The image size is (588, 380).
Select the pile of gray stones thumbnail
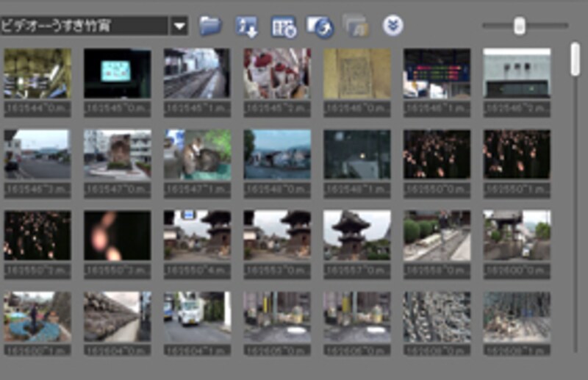(437, 316)
